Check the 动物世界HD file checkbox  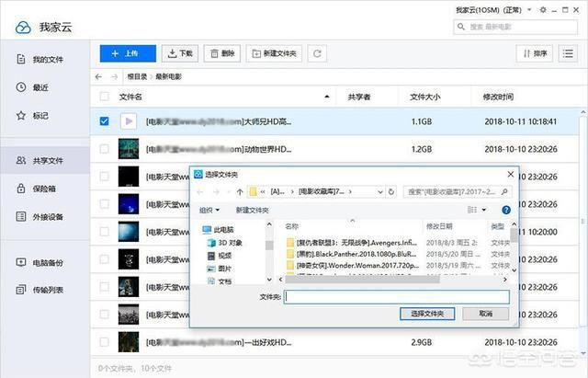pyautogui.click(x=104, y=149)
